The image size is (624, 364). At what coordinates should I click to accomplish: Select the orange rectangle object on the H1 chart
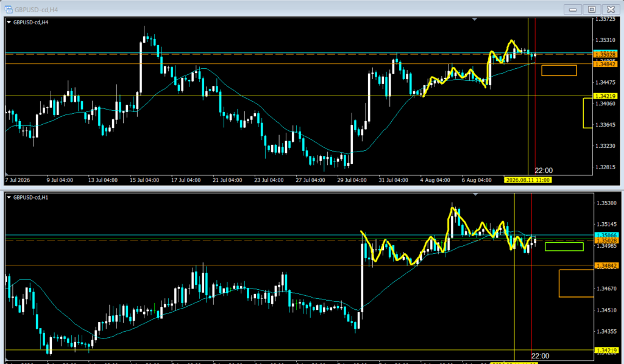(x=576, y=283)
